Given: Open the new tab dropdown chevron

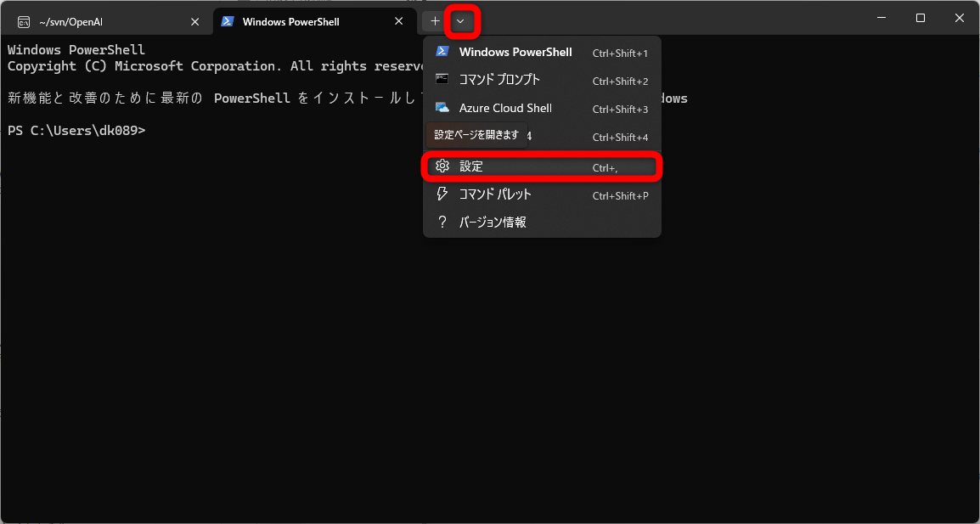Looking at the screenshot, I should pyautogui.click(x=459, y=21).
